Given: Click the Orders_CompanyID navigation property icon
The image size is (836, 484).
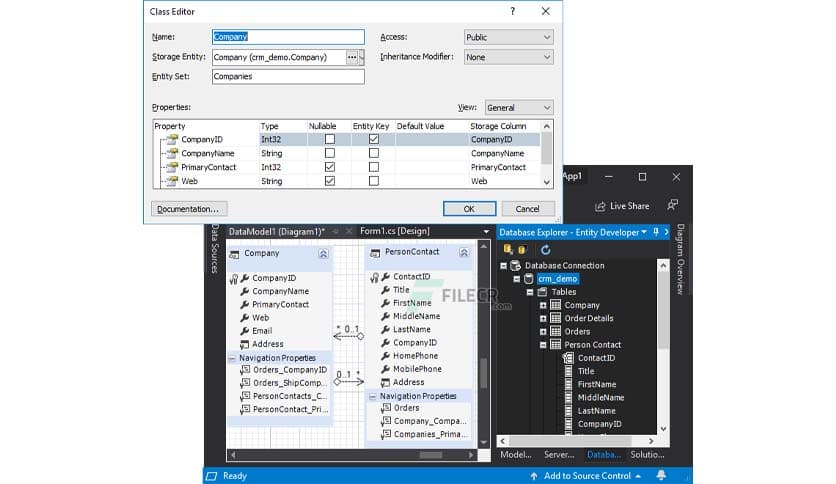Looking at the screenshot, I should (x=245, y=370).
